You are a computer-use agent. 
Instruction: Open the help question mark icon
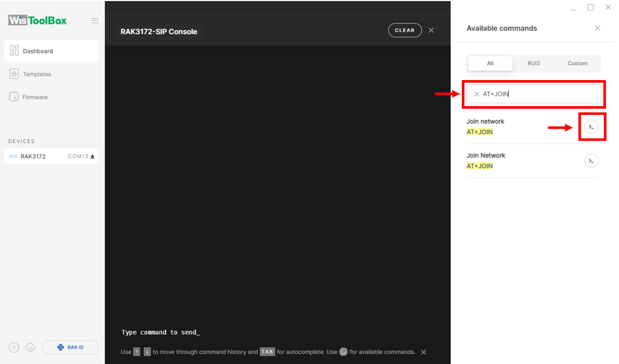click(14, 347)
